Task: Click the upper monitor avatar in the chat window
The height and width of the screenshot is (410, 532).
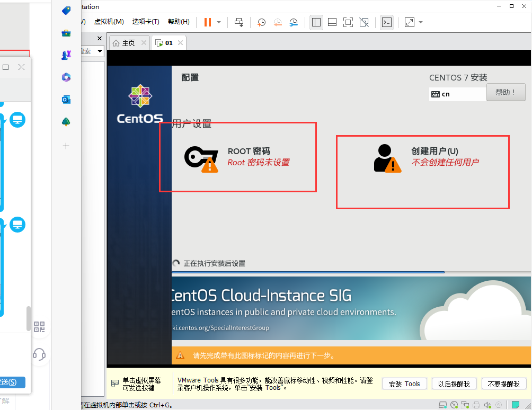Action: click(x=17, y=120)
